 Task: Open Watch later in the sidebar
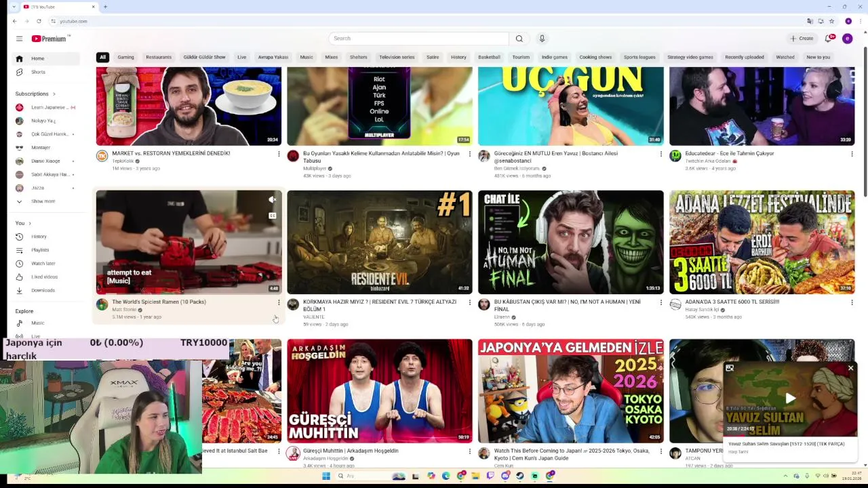pyautogui.click(x=46, y=264)
